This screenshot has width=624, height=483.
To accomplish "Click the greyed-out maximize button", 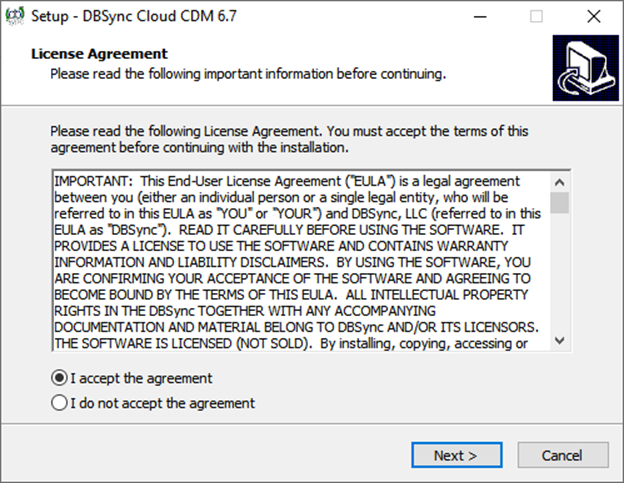I will click(x=537, y=16).
